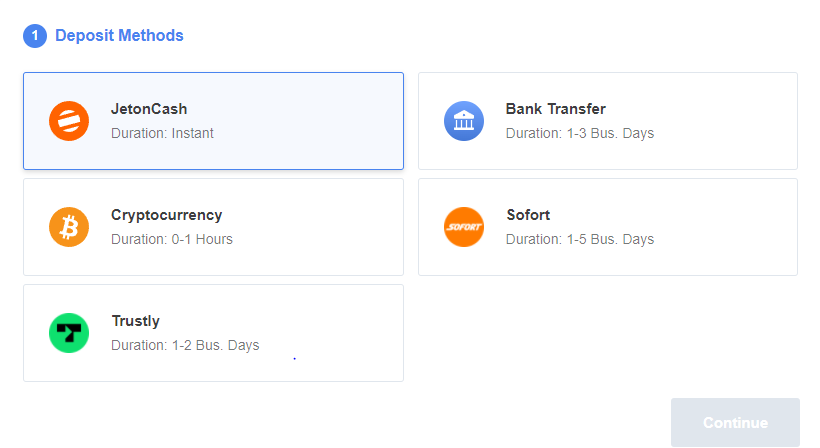Viewport: 820px width, 448px height.
Task: Click the green Trustly logo icon
Action: point(69,333)
